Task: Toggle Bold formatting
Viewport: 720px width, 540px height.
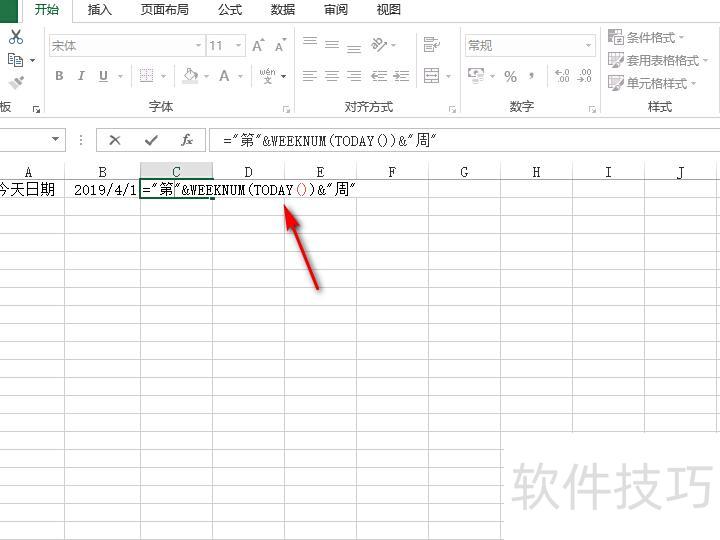Action: 59,76
